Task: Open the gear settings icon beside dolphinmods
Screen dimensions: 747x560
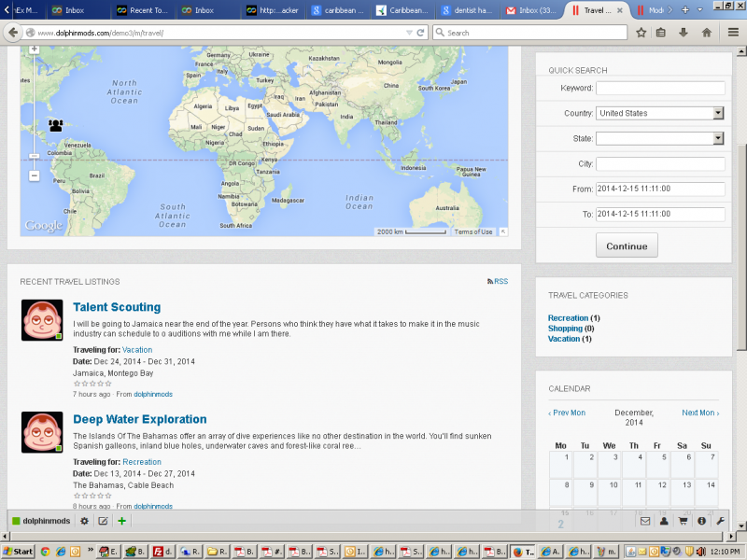Action: (84, 521)
